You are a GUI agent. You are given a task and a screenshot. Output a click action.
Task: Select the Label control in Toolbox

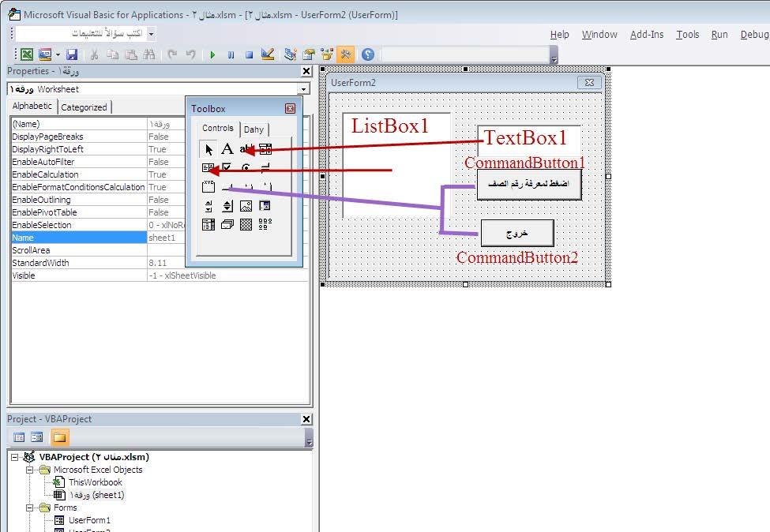pos(227,148)
